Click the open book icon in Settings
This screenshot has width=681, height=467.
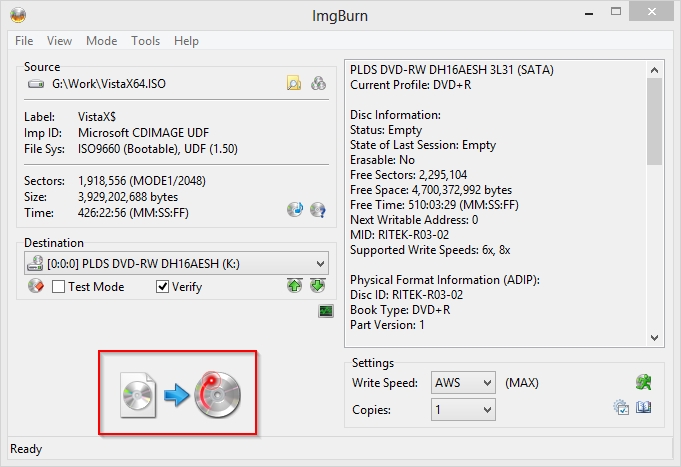[644, 407]
